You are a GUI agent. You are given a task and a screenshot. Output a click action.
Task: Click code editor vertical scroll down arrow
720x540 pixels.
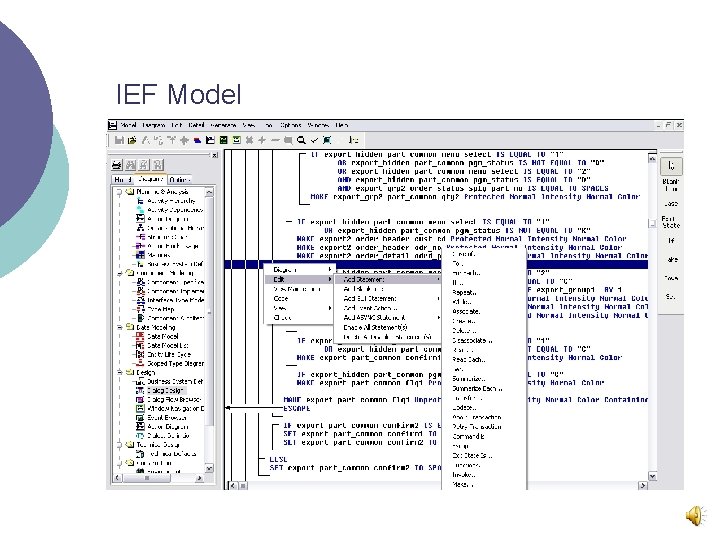pos(652,476)
